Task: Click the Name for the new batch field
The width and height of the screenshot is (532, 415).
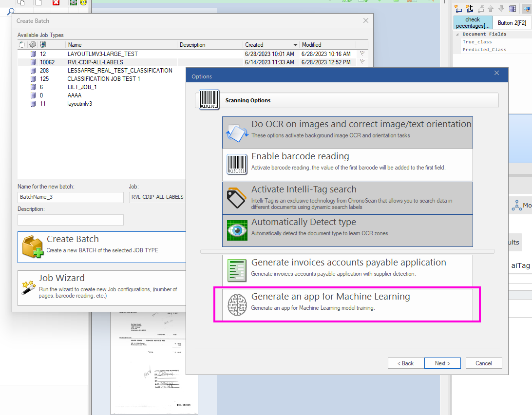Action: (x=71, y=197)
